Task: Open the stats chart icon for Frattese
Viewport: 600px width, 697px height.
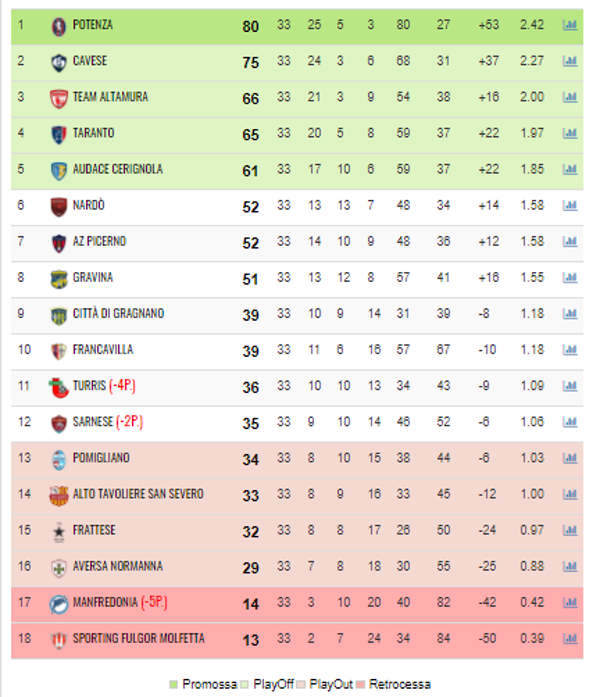Action: (x=570, y=530)
